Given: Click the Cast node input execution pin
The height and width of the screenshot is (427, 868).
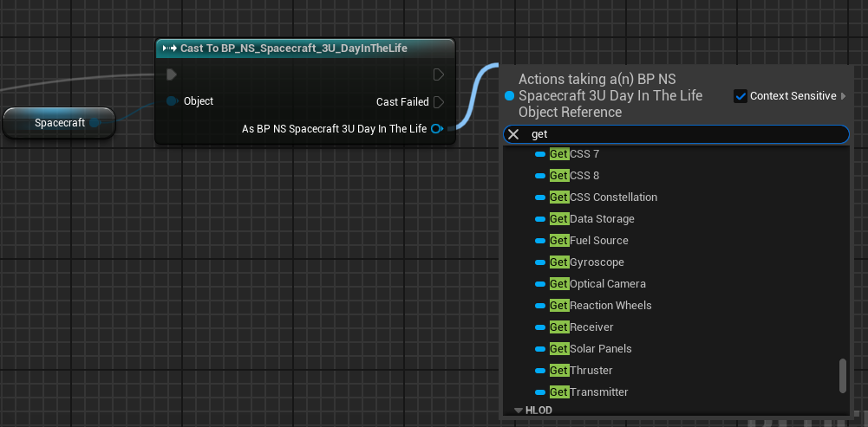Looking at the screenshot, I should click(172, 74).
